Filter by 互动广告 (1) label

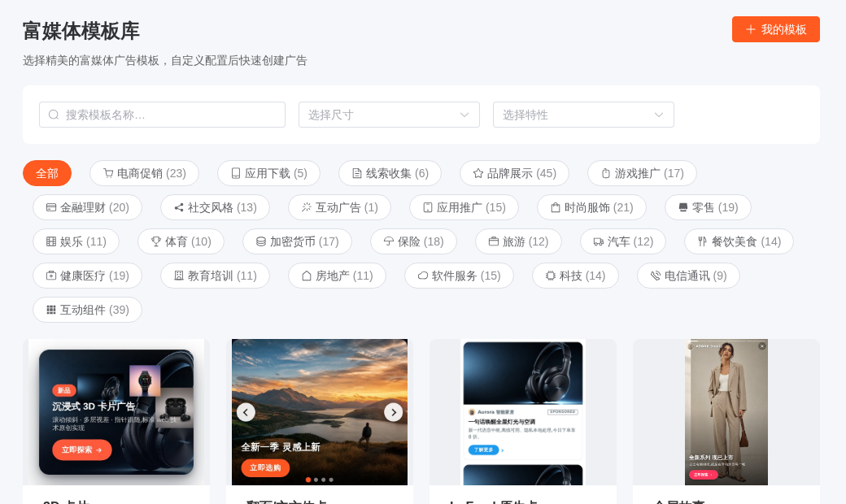pos(347,207)
